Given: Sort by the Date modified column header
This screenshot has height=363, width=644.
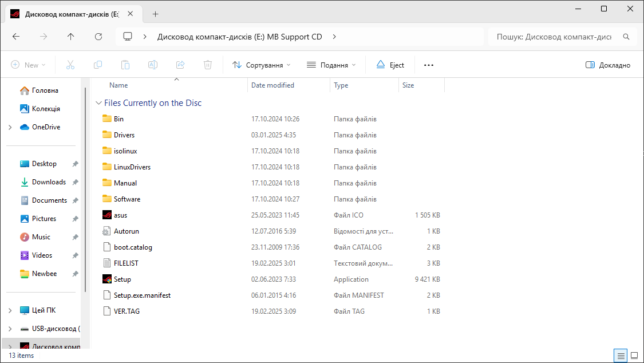Looking at the screenshot, I should pyautogui.click(x=272, y=85).
